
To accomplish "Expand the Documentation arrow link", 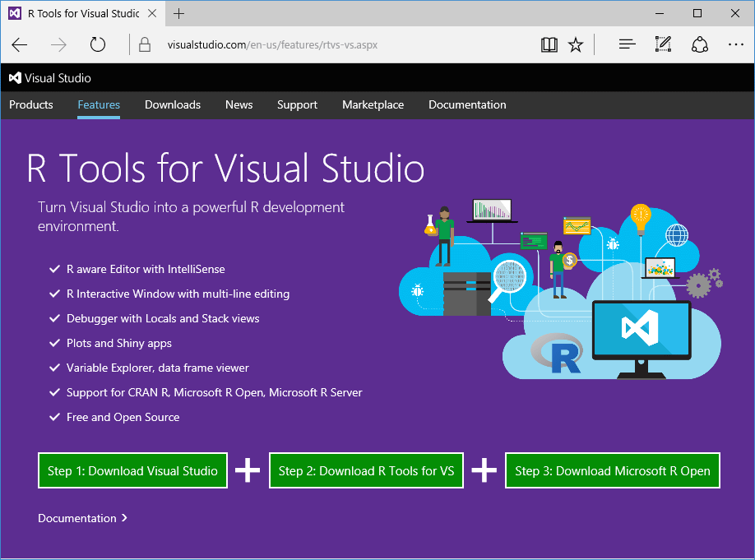I will 82,518.
